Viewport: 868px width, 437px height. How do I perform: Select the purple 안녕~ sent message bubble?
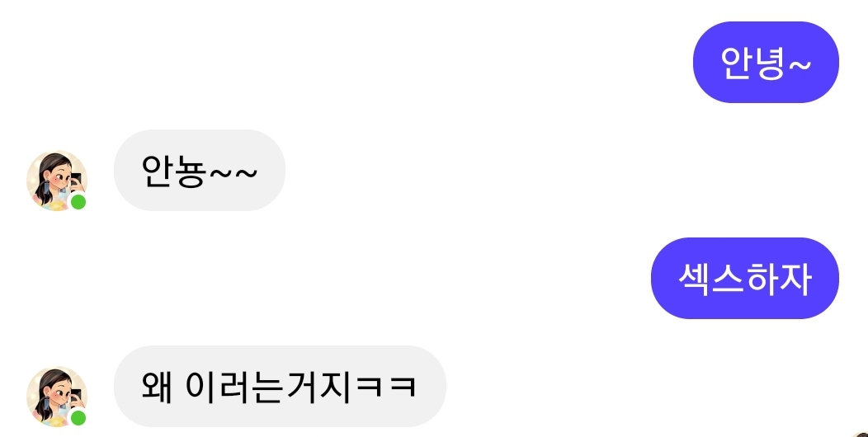[767, 62]
